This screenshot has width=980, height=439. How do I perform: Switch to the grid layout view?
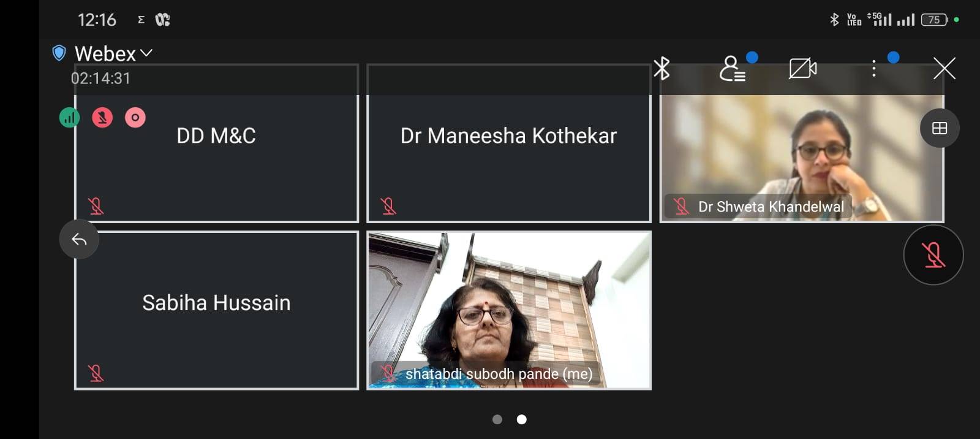(940, 128)
